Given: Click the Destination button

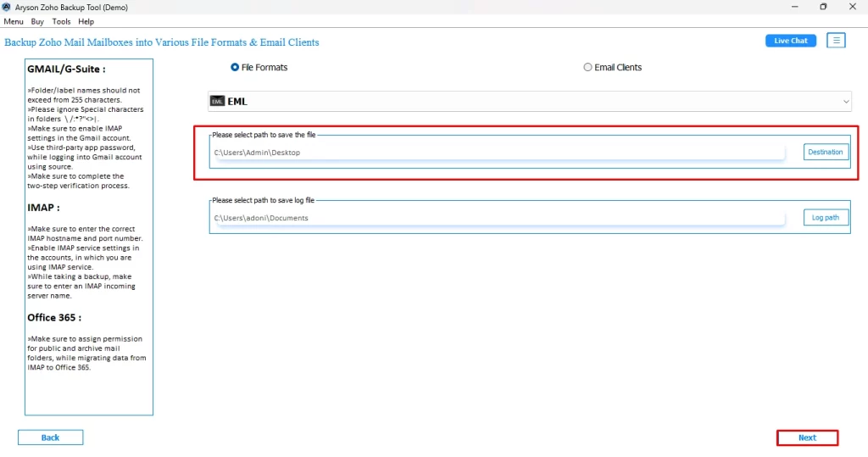Looking at the screenshot, I should tap(826, 152).
